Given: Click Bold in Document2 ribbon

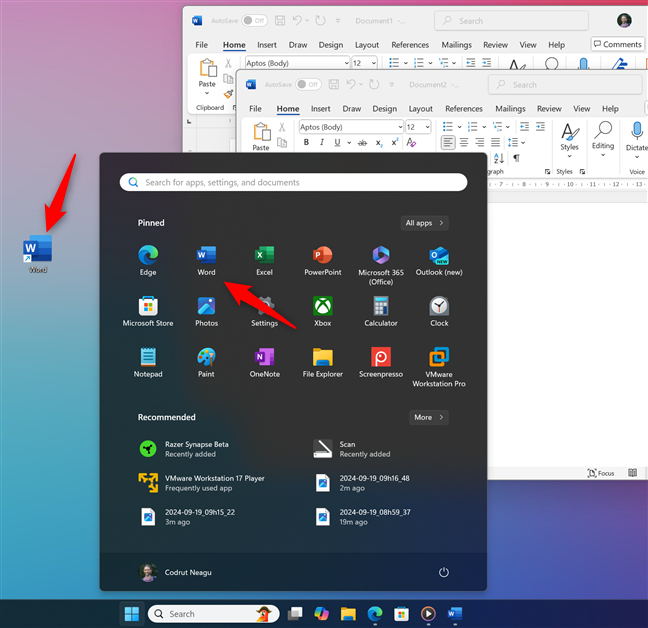Looking at the screenshot, I should click(x=306, y=143).
